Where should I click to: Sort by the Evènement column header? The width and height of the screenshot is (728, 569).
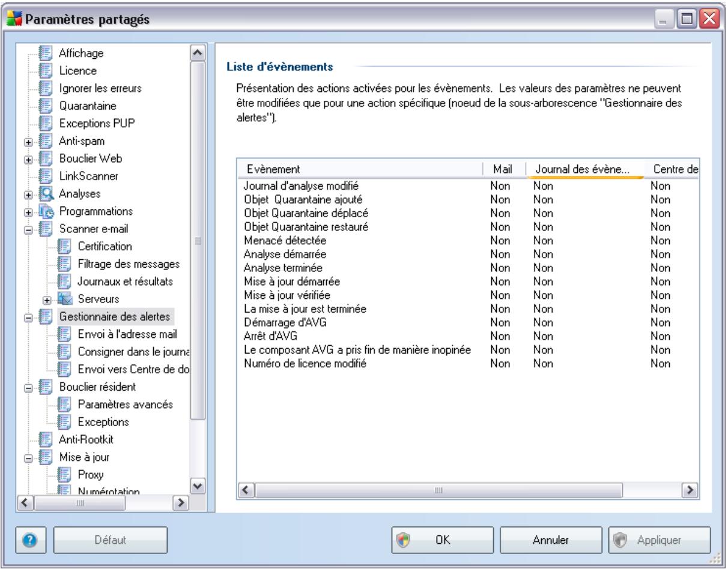(359, 169)
